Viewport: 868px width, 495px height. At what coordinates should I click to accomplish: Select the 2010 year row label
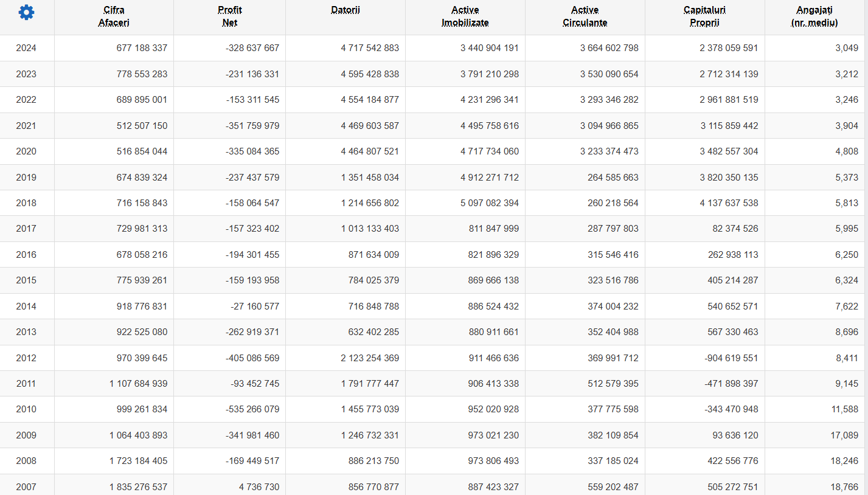(x=26, y=409)
